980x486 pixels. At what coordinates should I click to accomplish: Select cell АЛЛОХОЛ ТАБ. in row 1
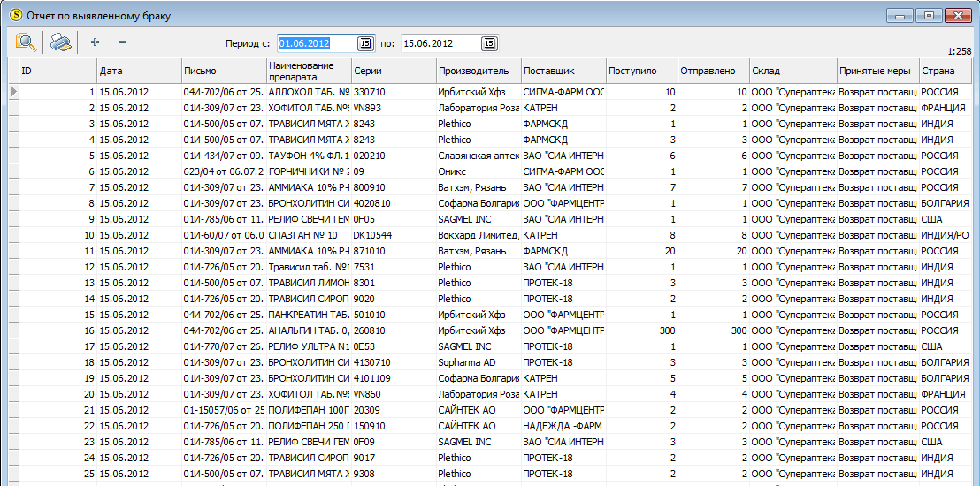coord(310,92)
